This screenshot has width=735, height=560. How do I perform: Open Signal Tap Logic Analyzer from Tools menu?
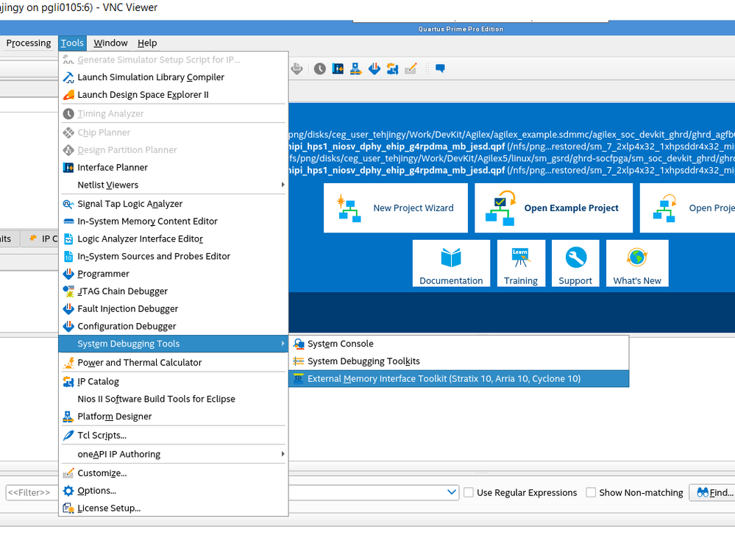129,204
